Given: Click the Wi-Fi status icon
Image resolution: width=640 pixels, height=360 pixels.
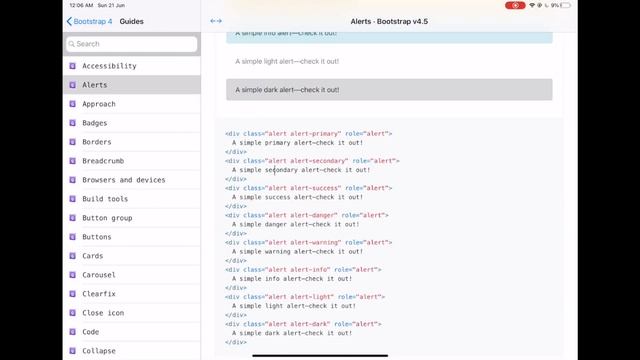Looking at the screenshot, I should tap(532, 5).
